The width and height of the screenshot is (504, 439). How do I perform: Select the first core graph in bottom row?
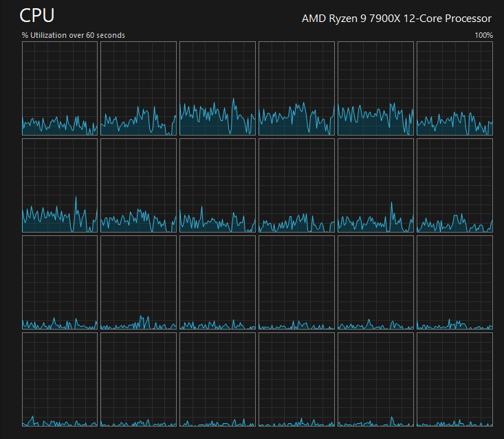pyautogui.click(x=60, y=380)
